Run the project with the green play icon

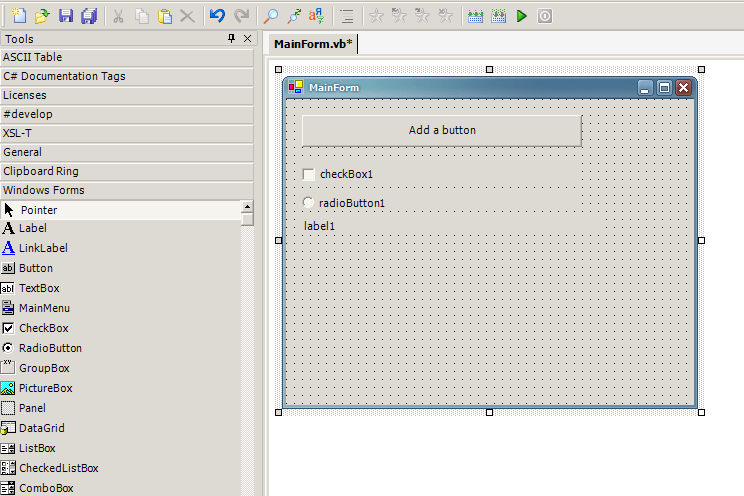pyautogui.click(x=521, y=16)
